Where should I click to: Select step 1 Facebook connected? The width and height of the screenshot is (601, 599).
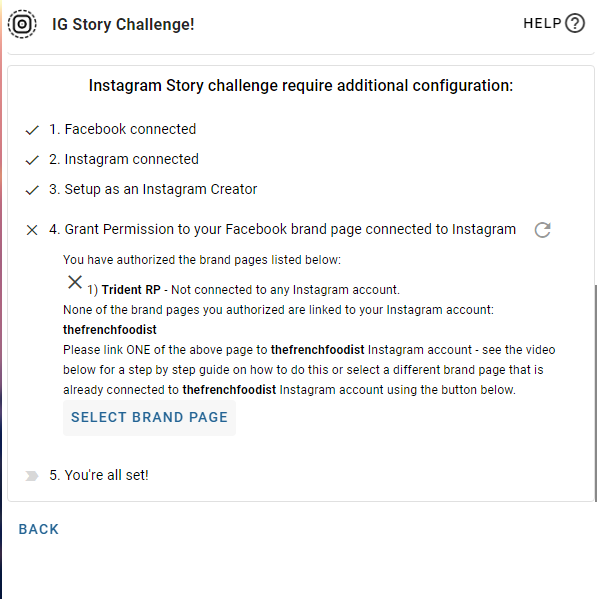[x=123, y=129]
